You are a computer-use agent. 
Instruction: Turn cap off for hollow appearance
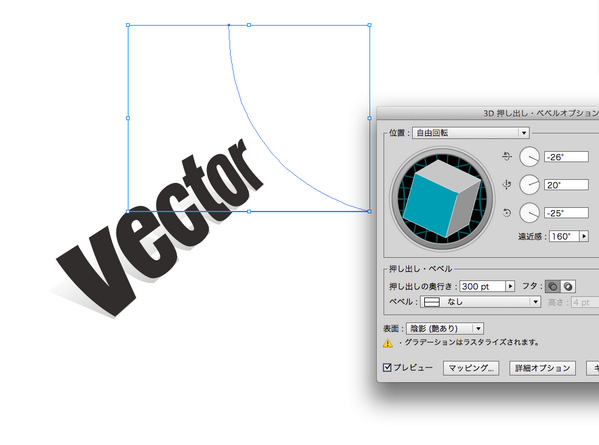point(568,286)
